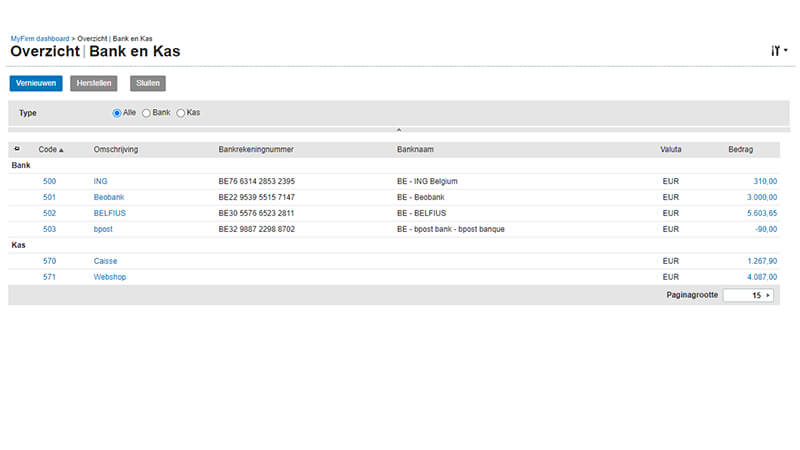
Task: Click account number BE32 9887 2298 8702
Action: coord(257,229)
